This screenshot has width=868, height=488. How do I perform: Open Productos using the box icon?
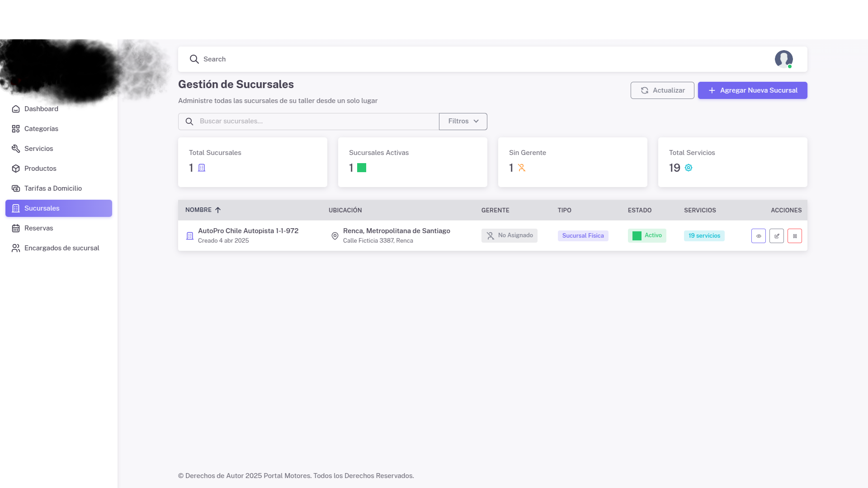pyautogui.click(x=15, y=168)
